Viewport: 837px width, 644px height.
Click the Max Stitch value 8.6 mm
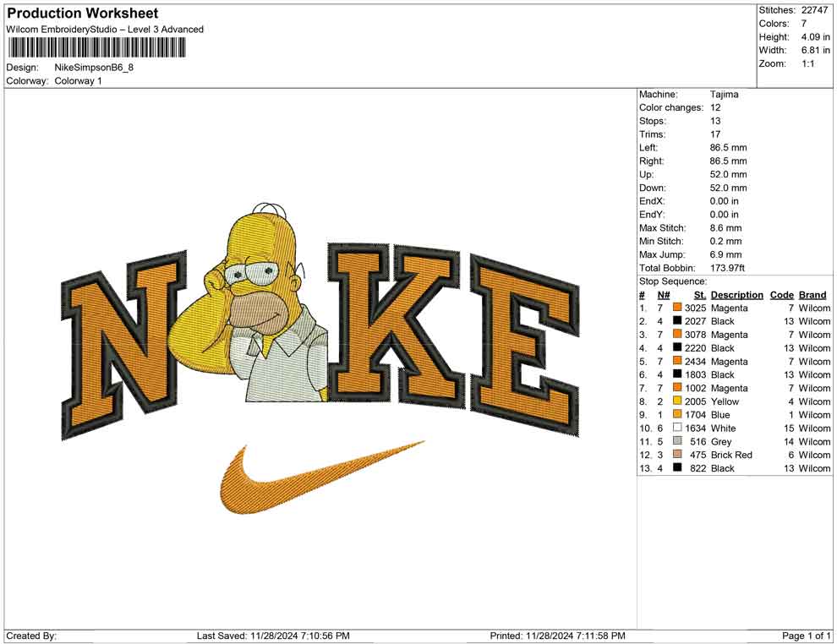coord(725,228)
